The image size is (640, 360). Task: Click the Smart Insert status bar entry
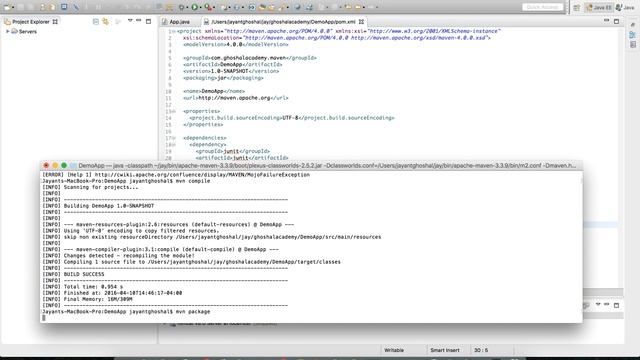click(x=444, y=350)
